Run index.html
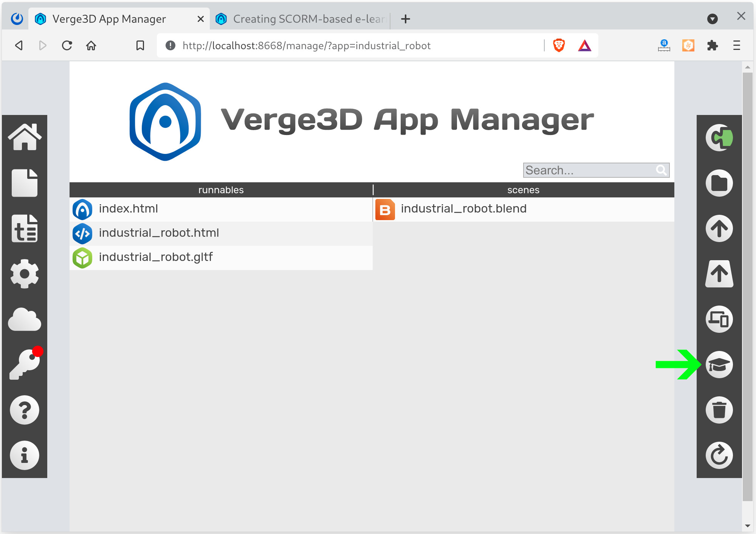The width and height of the screenshot is (756, 534). point(221,209)
